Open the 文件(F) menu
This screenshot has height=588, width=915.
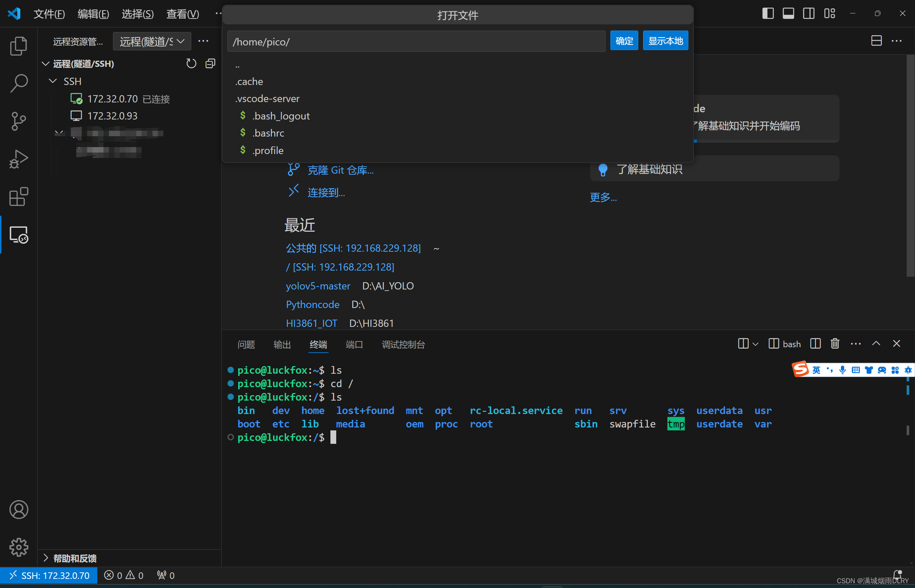coord(49,14)
